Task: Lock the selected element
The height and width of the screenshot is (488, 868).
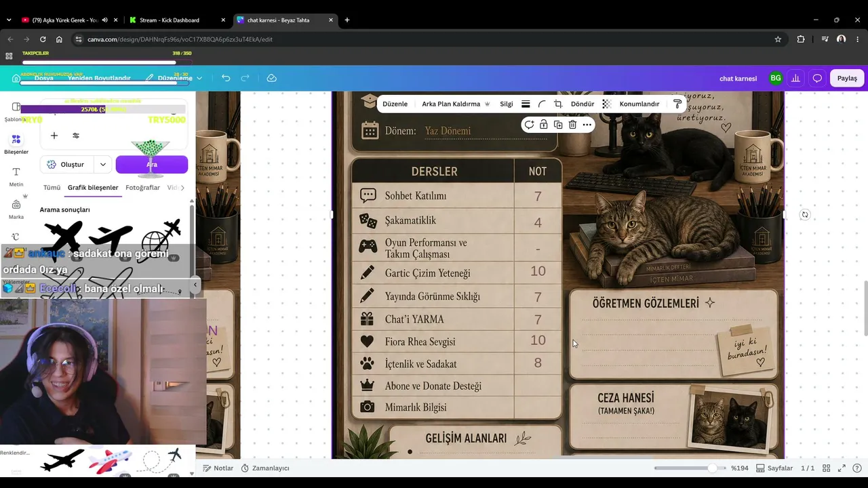Action: point(544,125)
